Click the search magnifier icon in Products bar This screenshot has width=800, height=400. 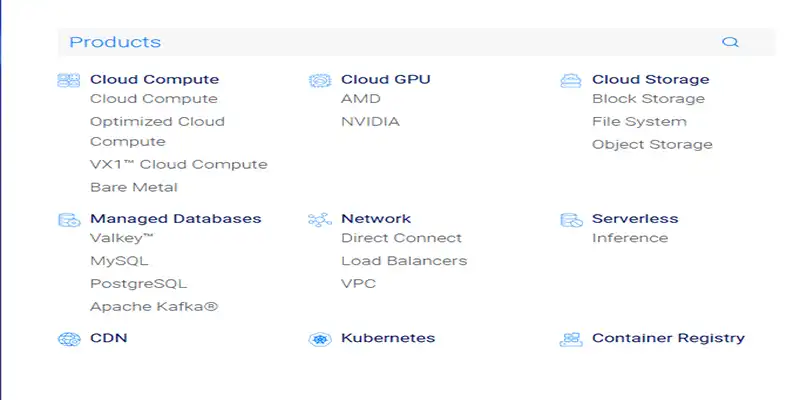[730, 42]
